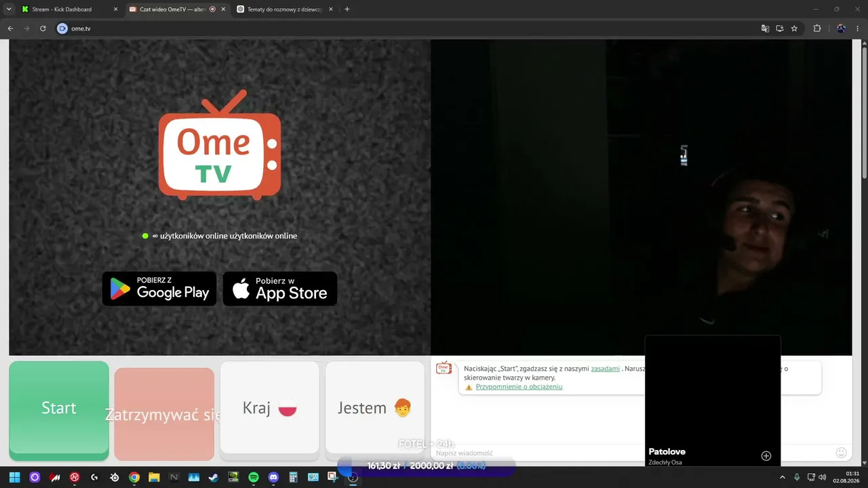Open the zasadami rules link
Viewport: 868px width, 488px height.
pyautogui.click(x=606, y=369)
